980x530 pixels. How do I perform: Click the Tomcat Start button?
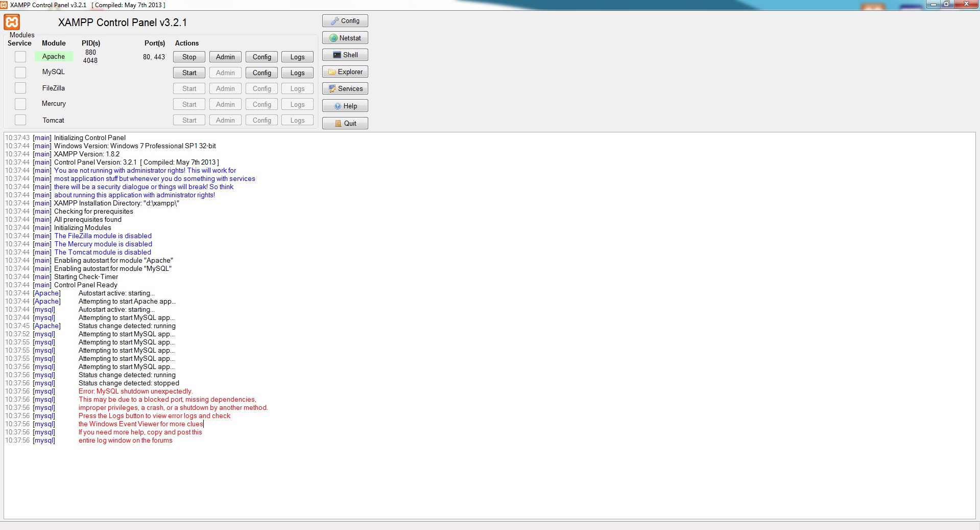pyautogui.click(x=189, y=120)
